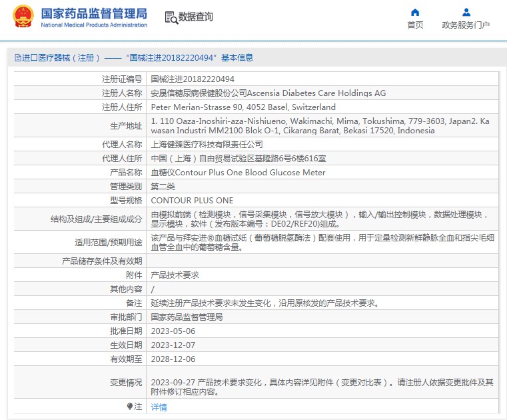Click the 审批部门 label

126,317
